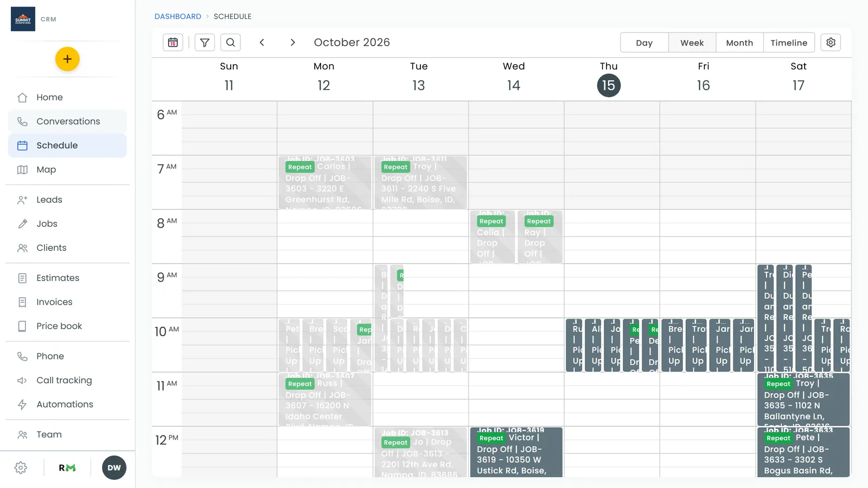Open Troy drop off job JOB-3635
868x488 pixels.
click(x=803, y=400)
